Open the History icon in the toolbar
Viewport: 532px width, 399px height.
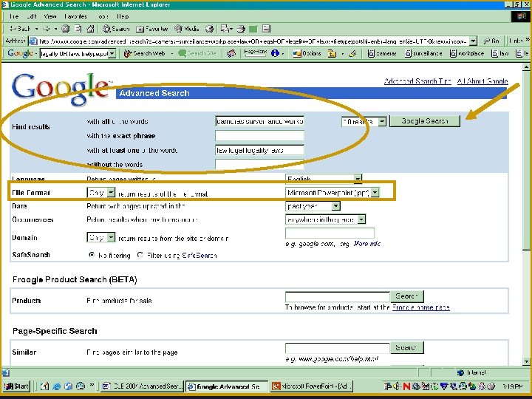coord(210,29)
